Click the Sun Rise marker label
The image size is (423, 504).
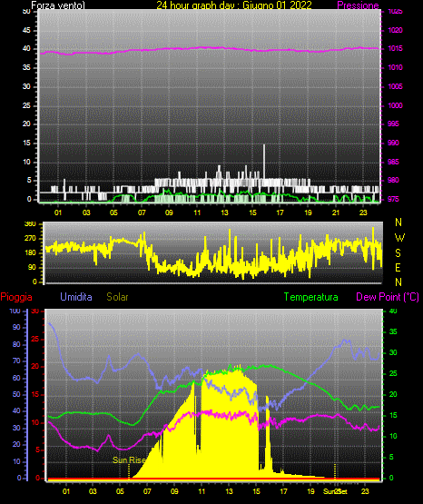pos(129,460)
